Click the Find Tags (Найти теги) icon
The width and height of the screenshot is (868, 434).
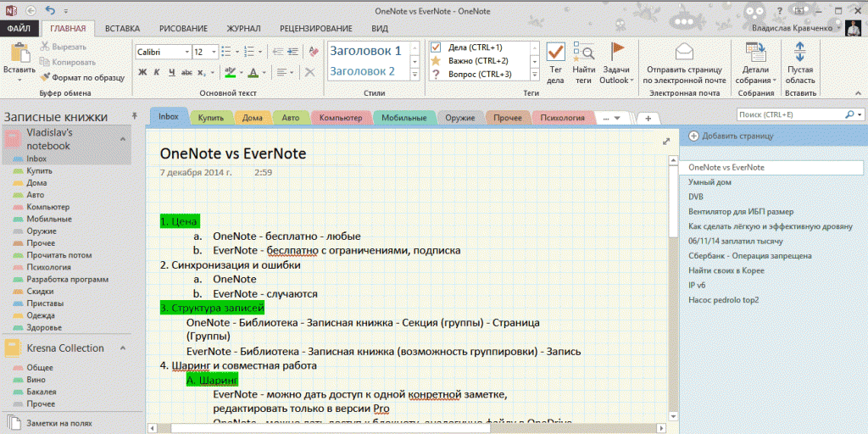(x=583, y=53)
